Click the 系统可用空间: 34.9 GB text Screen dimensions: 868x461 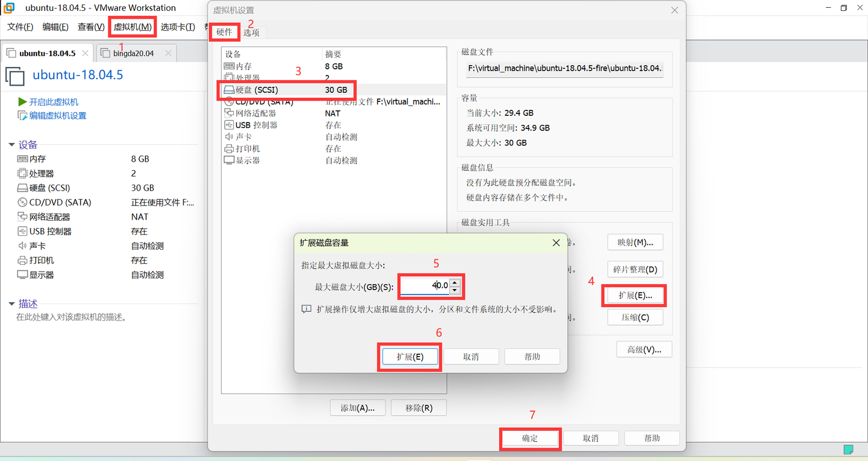(x=508, y=128)
